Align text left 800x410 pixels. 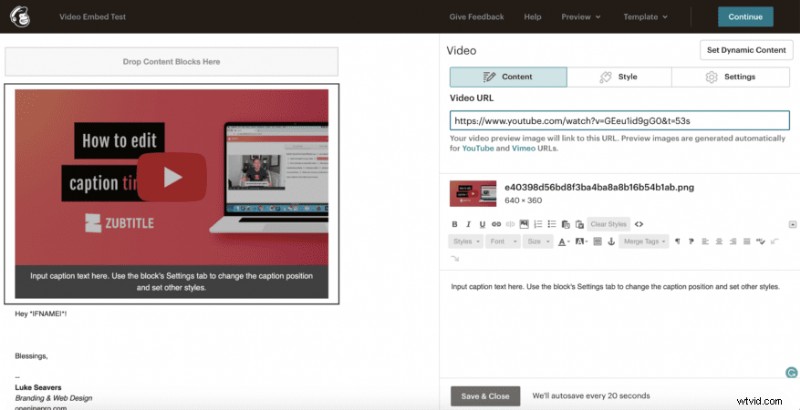[x=705, y=241]
